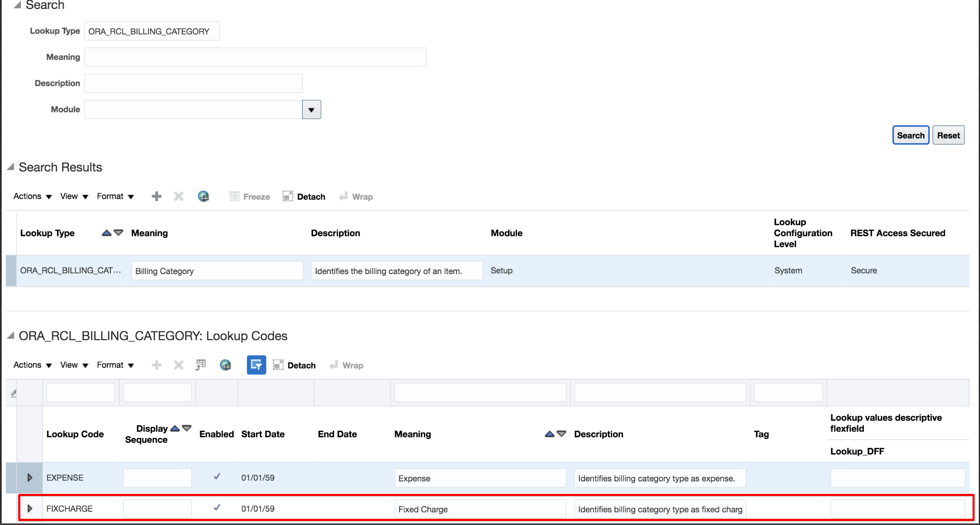Click the Reset button
The image size is (980, 525).
[x=948, y=135]
